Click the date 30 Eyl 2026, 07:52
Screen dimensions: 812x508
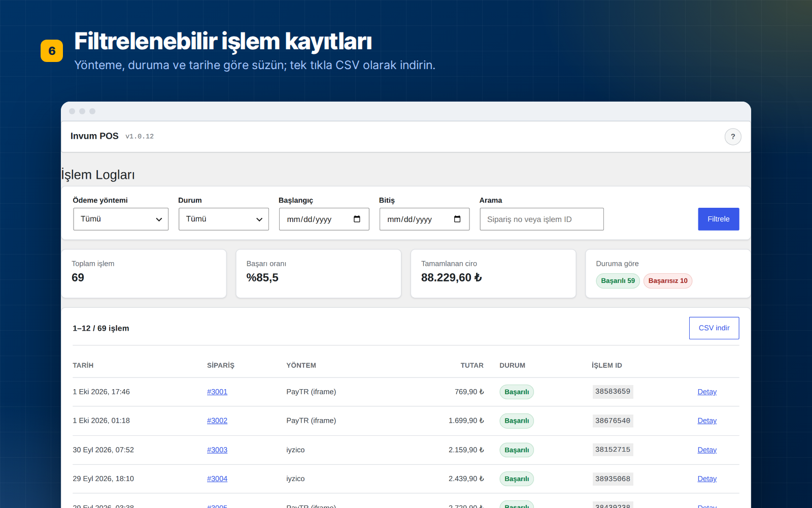[x=104, y=450]
